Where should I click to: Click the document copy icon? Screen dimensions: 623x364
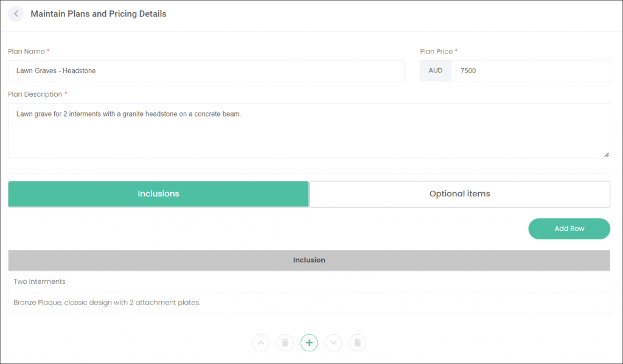(358, 343)
